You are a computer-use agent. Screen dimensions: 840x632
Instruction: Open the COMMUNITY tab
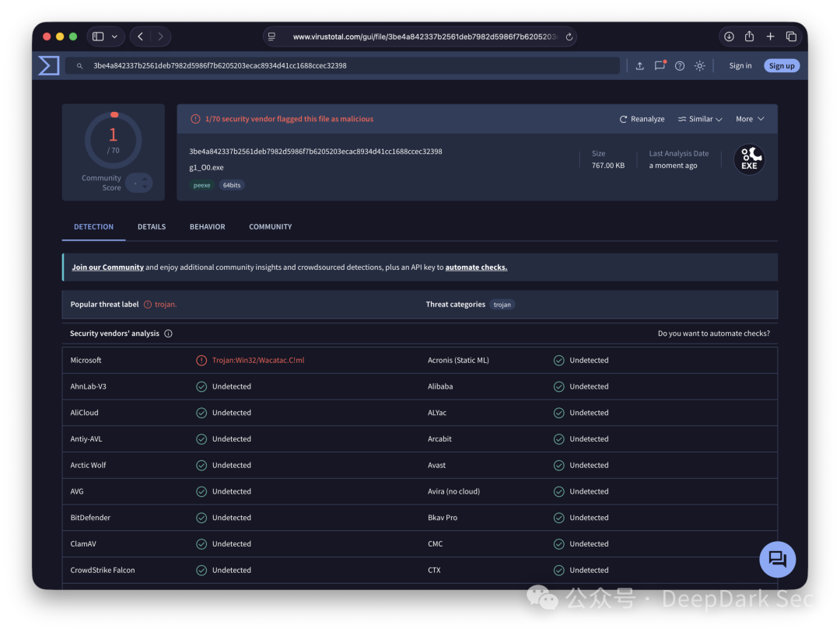[x=271, y=227]
